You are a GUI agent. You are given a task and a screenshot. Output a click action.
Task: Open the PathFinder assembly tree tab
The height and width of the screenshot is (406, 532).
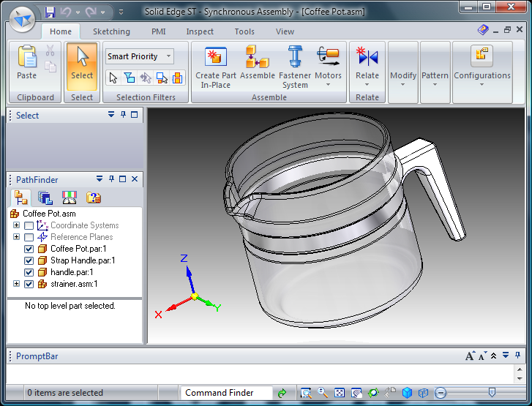(x=20, y=198)
